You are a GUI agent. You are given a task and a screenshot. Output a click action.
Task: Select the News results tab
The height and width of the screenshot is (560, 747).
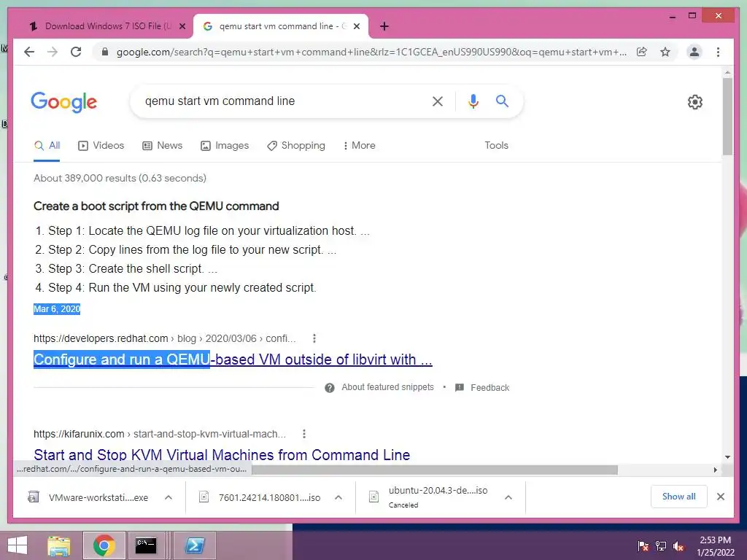pyautogui.click(x=163, y=145)
